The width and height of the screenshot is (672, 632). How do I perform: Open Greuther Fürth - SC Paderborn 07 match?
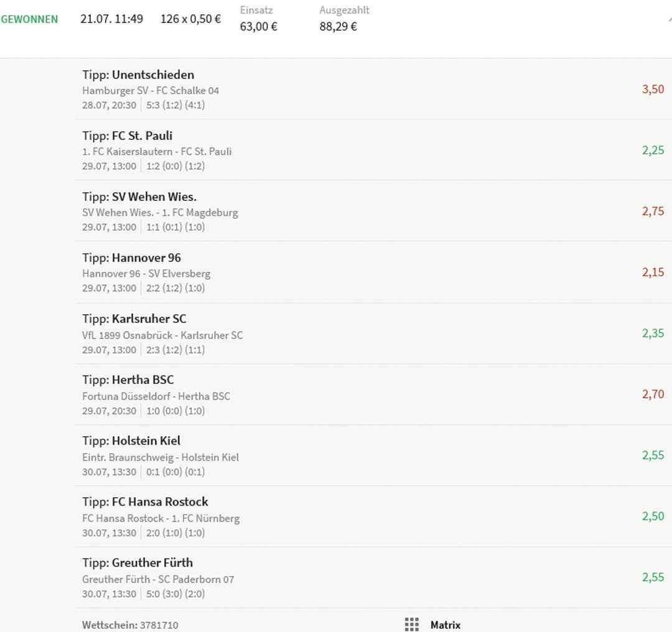tap(158, 579)
